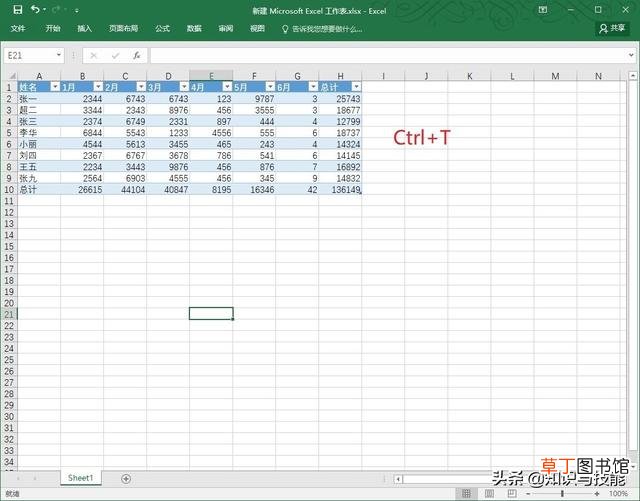Open the 2月 column filter dropdown
640x501 pixels.
point(141,87)
